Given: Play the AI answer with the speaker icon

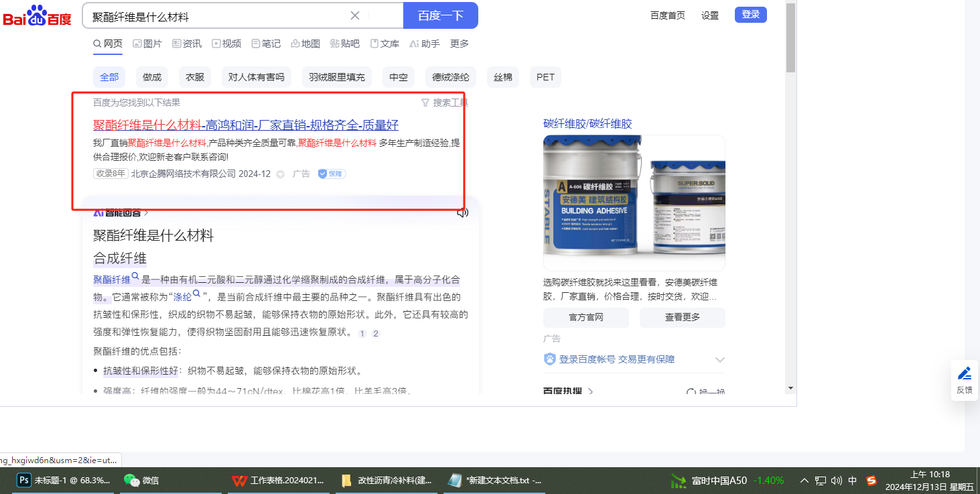Looking at the screenshot, I should (x=463, y=212).
